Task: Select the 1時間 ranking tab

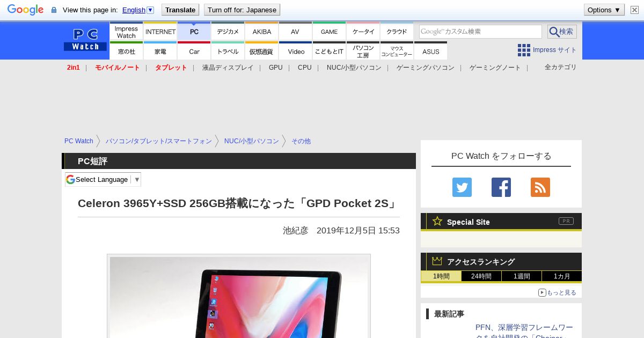Action: 441,276
